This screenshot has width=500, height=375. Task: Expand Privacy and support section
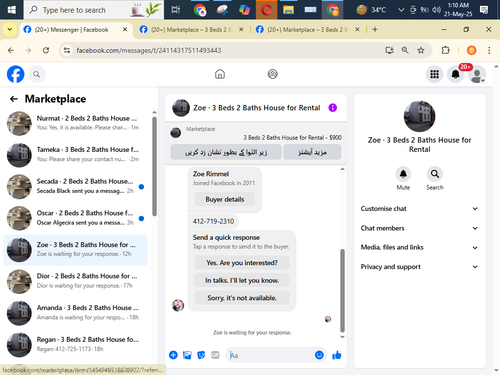click(419, 267)
